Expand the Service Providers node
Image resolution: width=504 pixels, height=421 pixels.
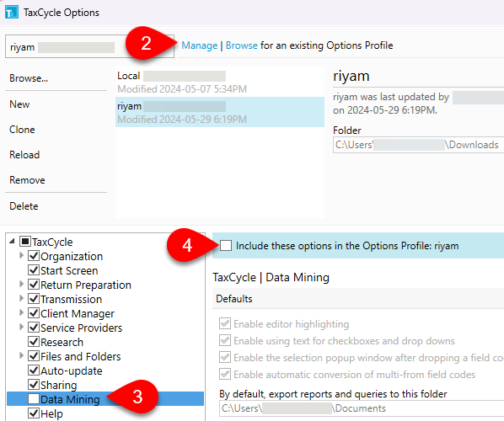click(x=21, y=327)
